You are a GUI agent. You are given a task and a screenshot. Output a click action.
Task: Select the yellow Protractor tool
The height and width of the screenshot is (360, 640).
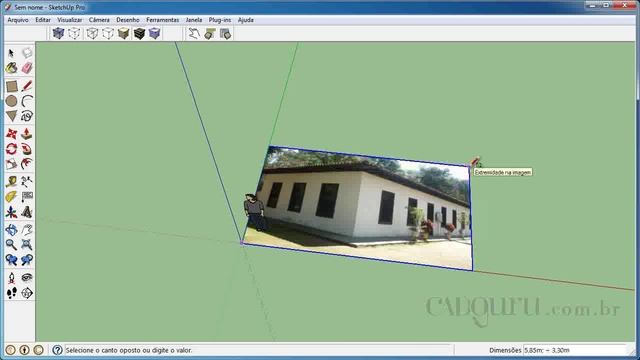click(11, 197)
